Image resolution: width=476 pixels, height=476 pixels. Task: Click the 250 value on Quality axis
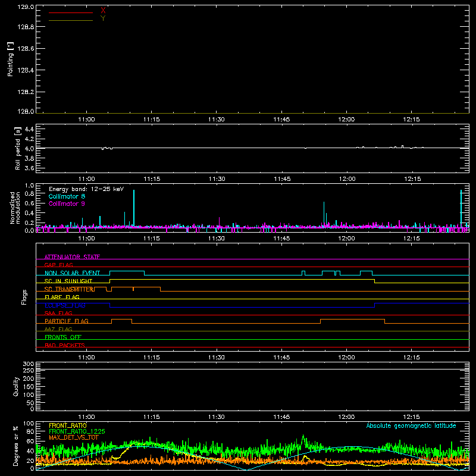(29, 370)
